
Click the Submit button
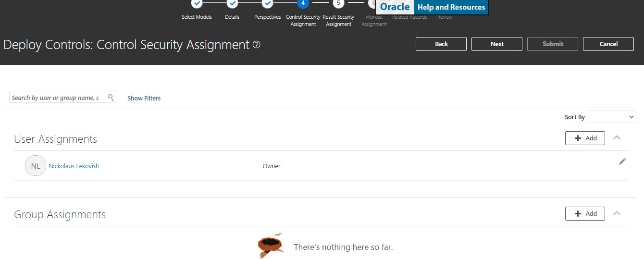(553, 44)
